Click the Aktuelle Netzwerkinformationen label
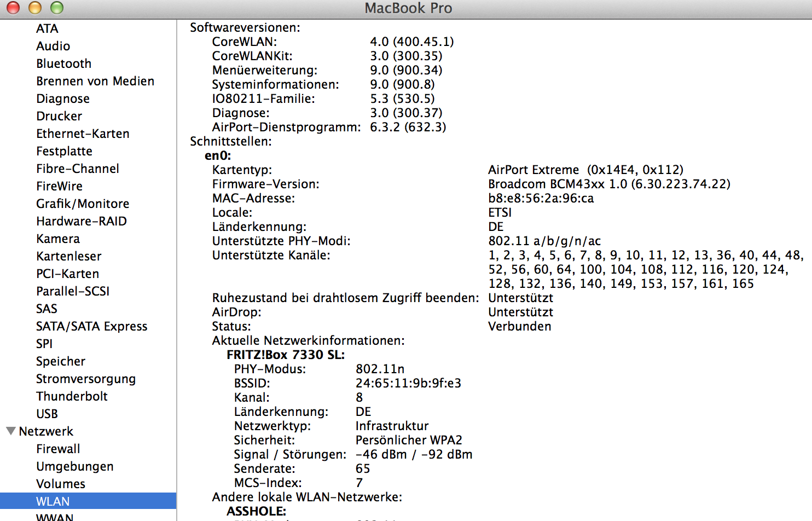This screenshot has width=812, height=521. point(309,340)
